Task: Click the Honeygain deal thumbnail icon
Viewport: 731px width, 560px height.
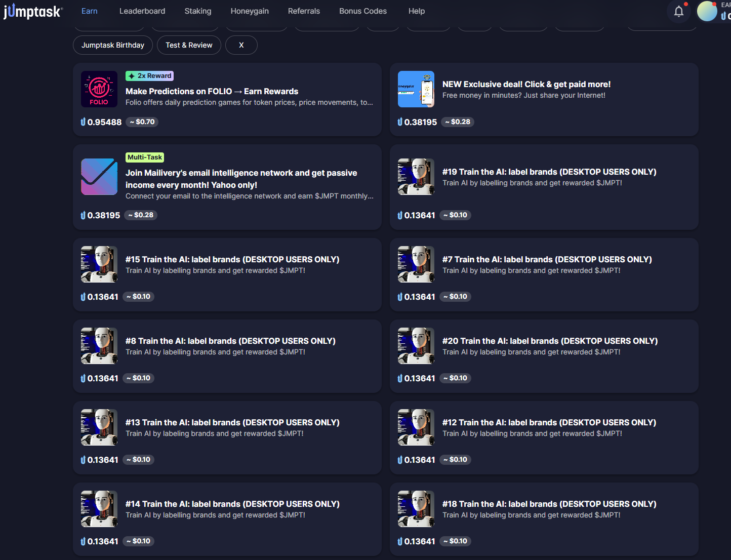Action: coord(416,89)
